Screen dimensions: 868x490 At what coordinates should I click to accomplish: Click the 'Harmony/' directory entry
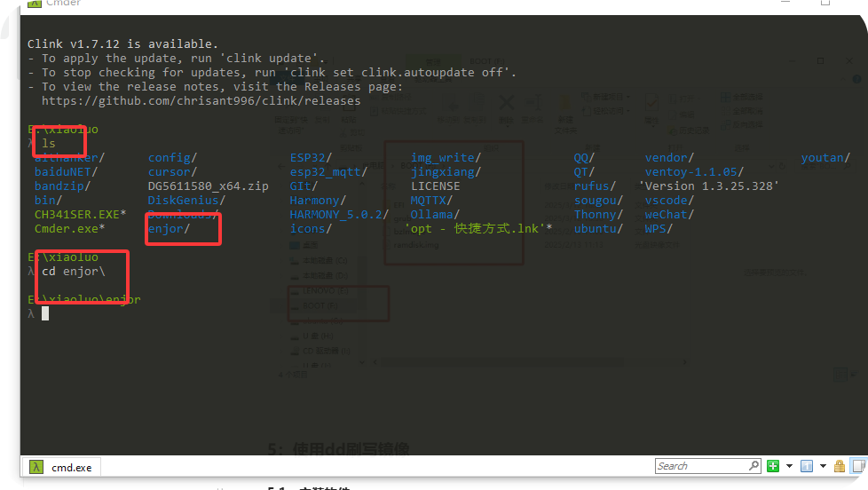pos(318,201)
